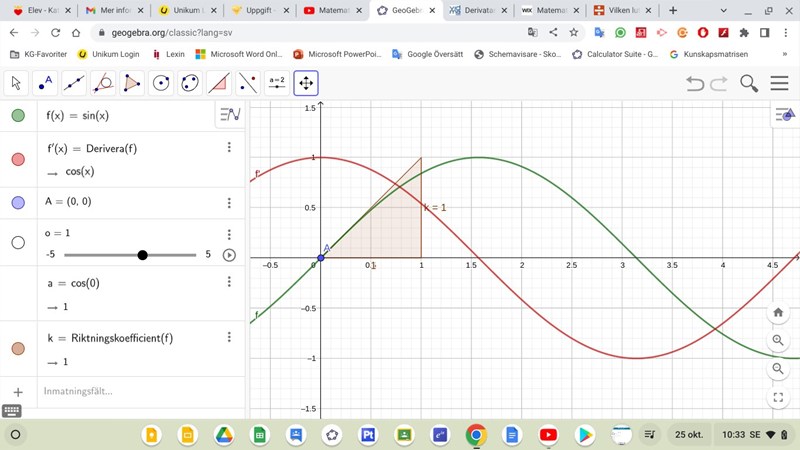Open GeoGebra main hamburger menu
Screen dimensions: 800x450
click(779, 84)
